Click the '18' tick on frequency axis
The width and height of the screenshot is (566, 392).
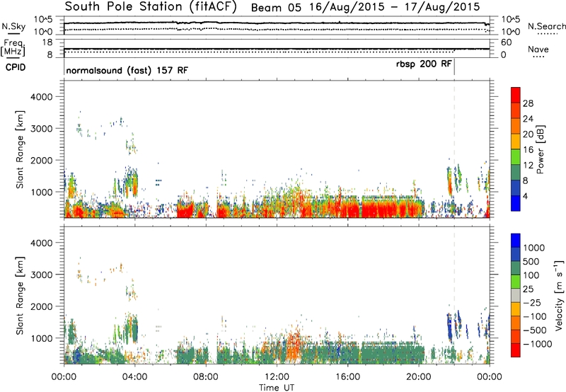point(47,42)
